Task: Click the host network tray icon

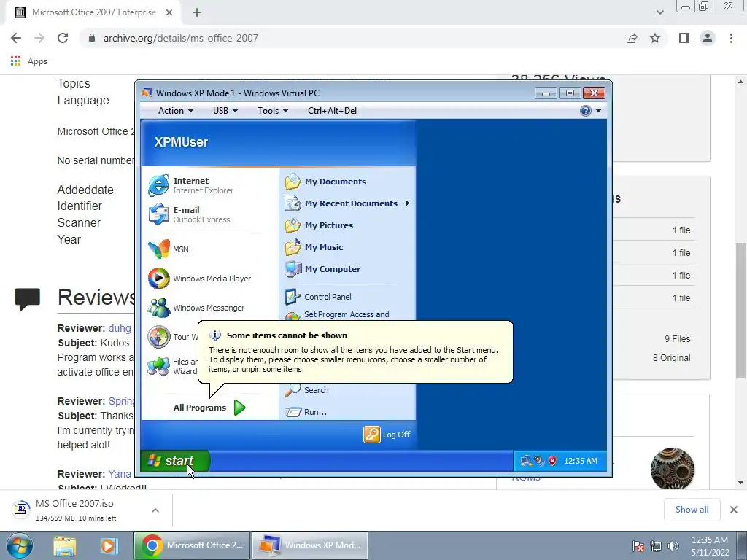Action: [656, 546]
